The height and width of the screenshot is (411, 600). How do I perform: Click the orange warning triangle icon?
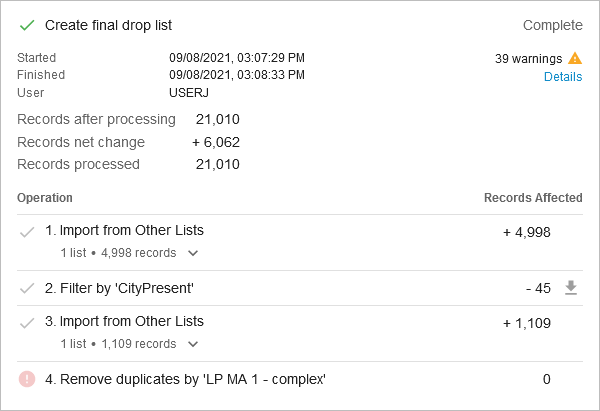(575, 58)
